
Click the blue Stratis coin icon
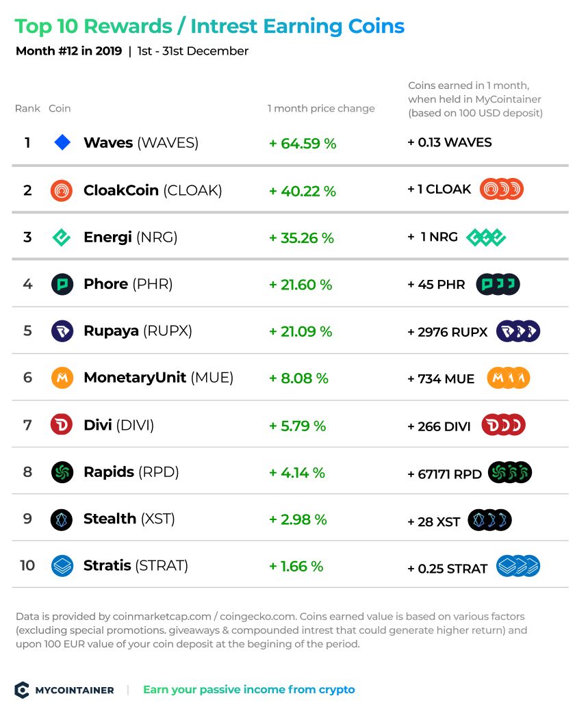tap(62, 566)
